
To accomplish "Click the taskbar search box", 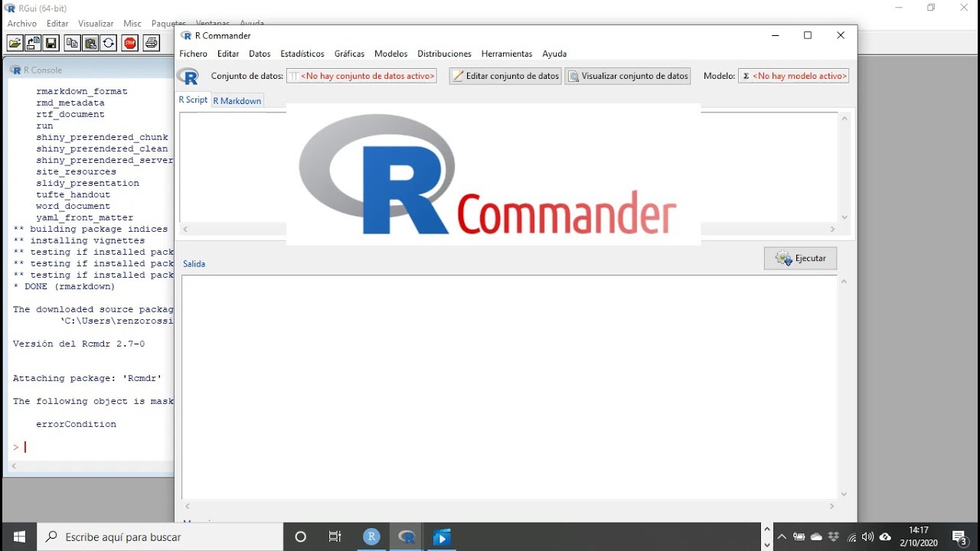I will pyautogui.click(x=160, y=536).
